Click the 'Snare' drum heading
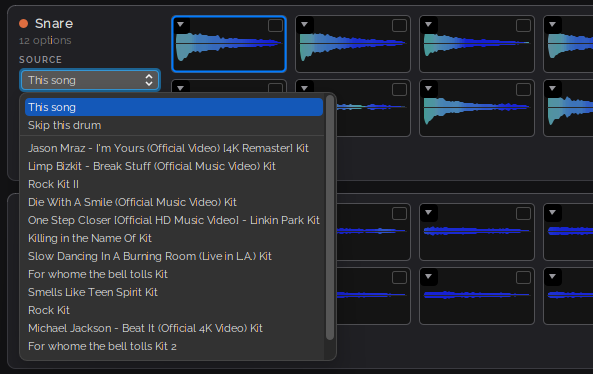Screen dimensions: 593x374 [54, 23]
